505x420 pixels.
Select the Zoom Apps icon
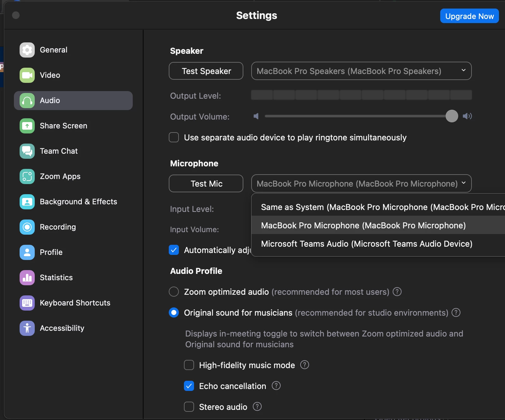coord(27,176)
